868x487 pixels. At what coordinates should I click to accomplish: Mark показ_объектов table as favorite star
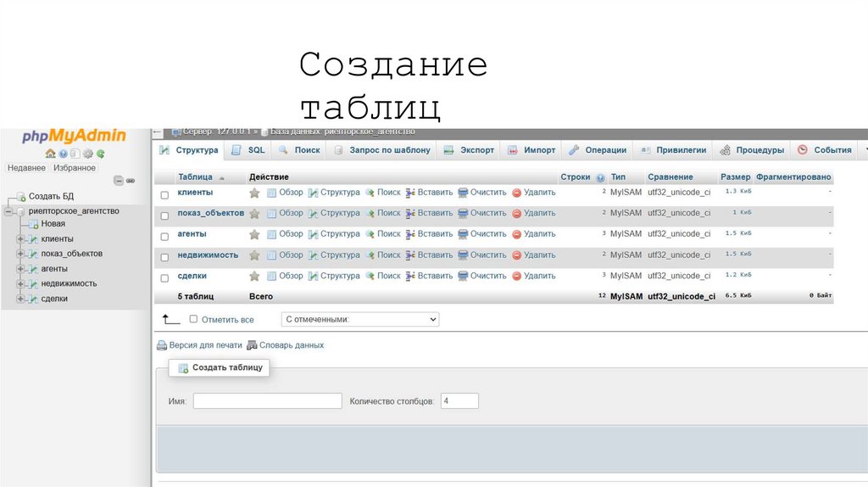(254, 213)
